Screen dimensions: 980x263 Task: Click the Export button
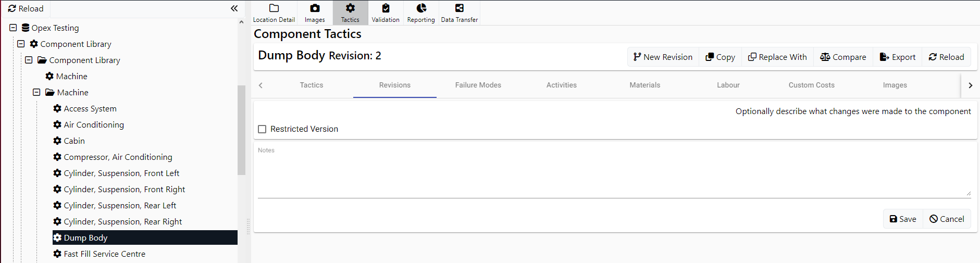[x=897, y=57]
